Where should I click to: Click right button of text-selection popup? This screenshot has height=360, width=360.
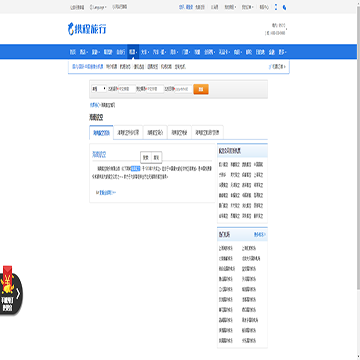tap(157, 157)
